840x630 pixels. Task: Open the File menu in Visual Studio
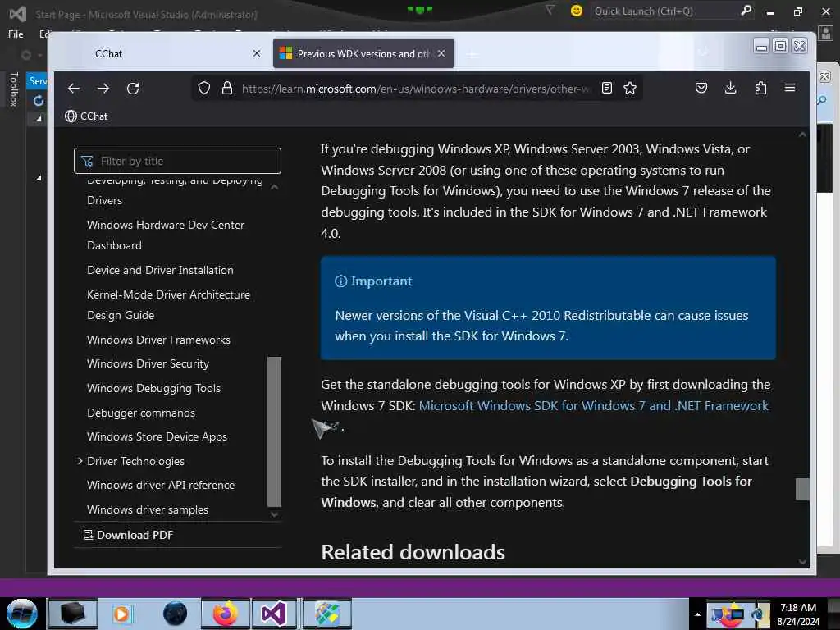click(x=16, y=34)
